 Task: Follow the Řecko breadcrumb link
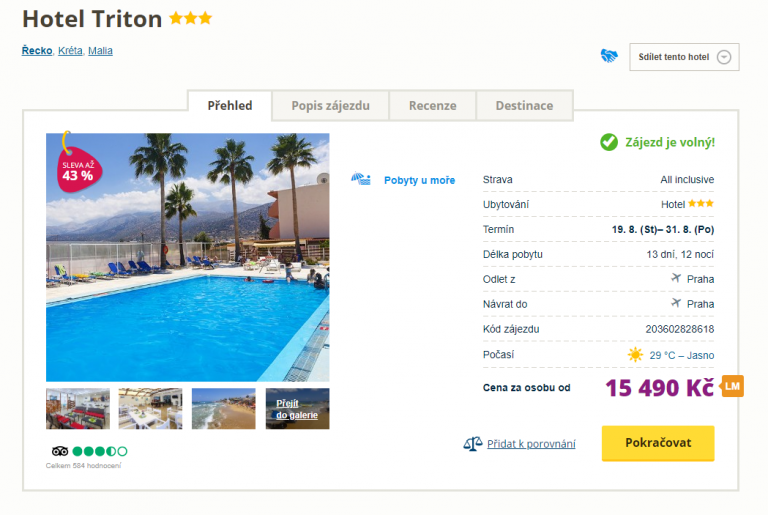36,51
